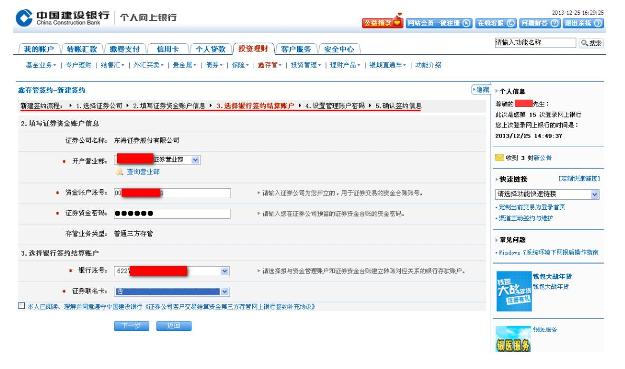
Task: Click step 5 确认签约信息 in the flow bar
Action: pos(398,106)
